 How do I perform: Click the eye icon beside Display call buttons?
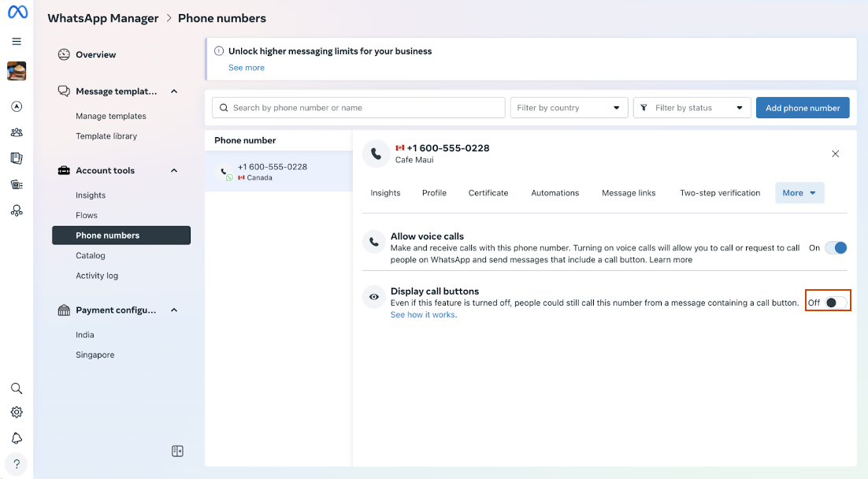[374, 297]
